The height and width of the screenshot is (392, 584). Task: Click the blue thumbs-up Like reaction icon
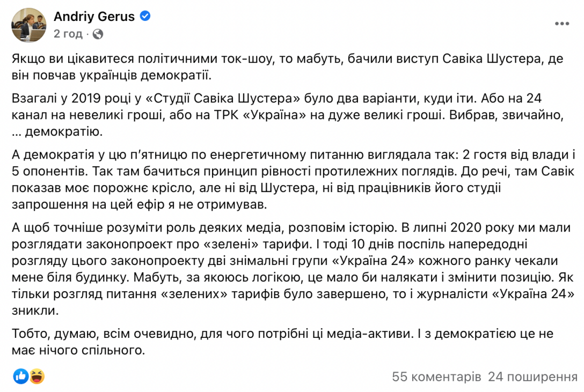[21, 376]
